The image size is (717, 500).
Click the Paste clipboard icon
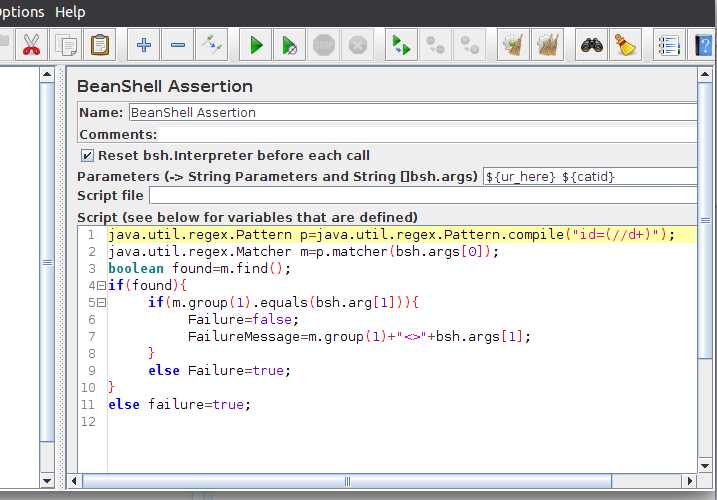tap(100, 45)
